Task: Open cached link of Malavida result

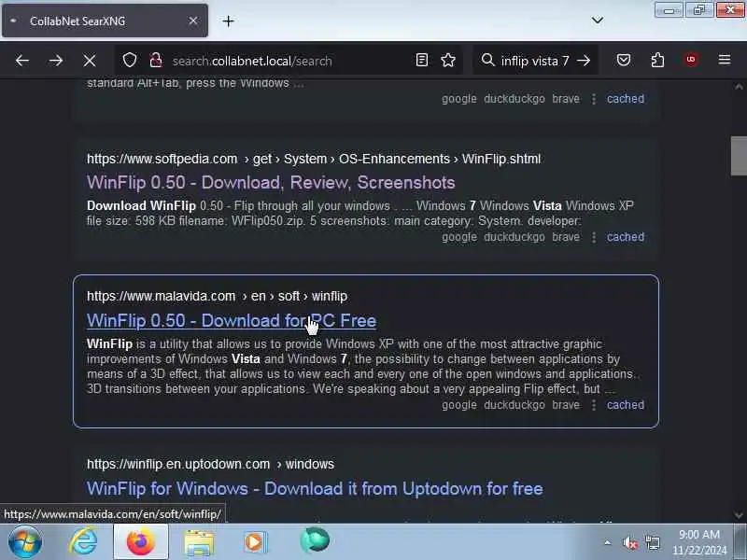Action: click(x=625, y=405)
